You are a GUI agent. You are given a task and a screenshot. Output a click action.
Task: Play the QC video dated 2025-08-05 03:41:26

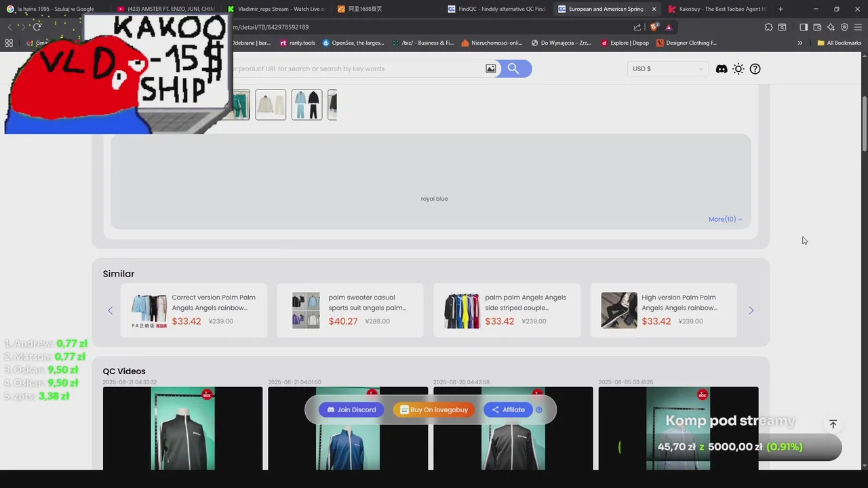pyautogui.click(x=678, y=428)
